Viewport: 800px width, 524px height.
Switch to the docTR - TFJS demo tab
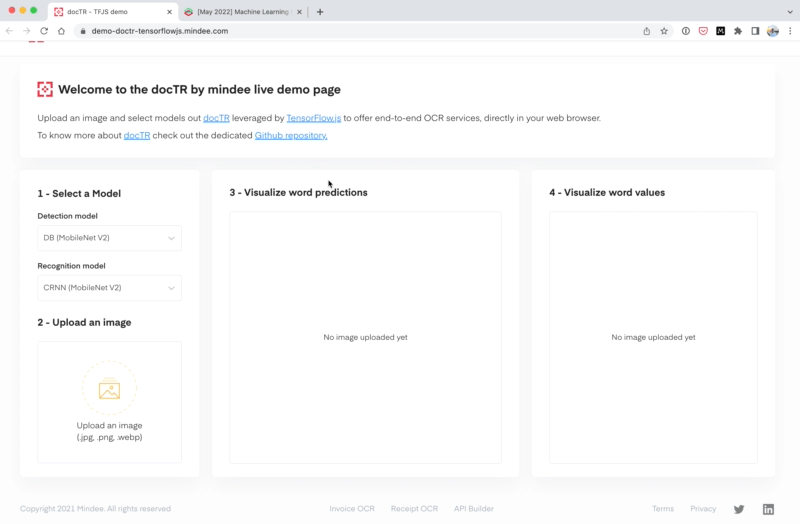[113, 12]
